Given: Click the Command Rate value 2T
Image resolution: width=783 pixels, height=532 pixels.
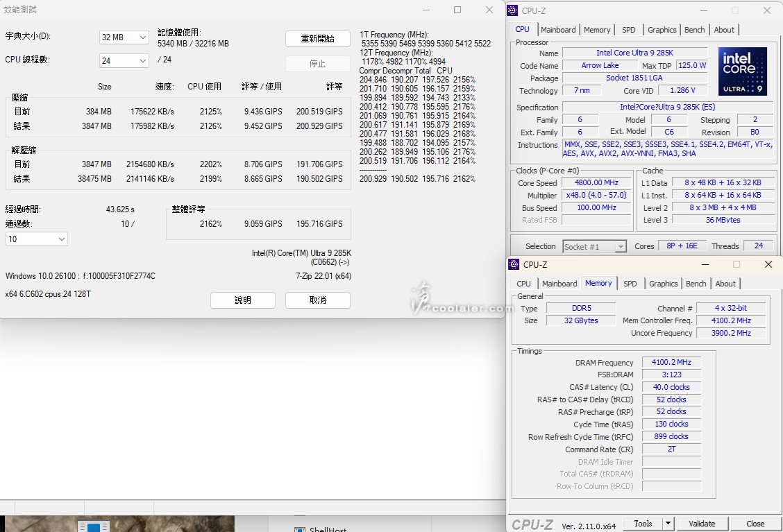Looking at the screenshot, I should tap(672, 449).
